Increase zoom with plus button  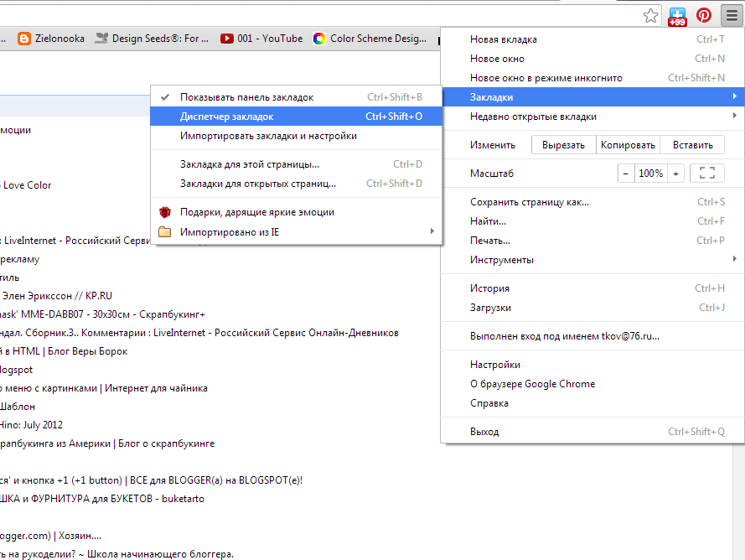pos(675,174)
